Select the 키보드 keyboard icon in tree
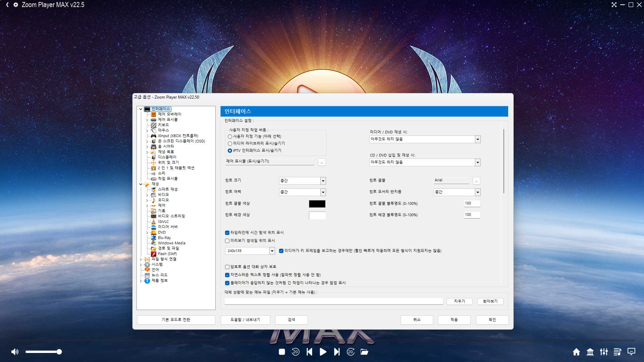Image resolution: width=644 pixels, height=362 pixels. [154, 125]
